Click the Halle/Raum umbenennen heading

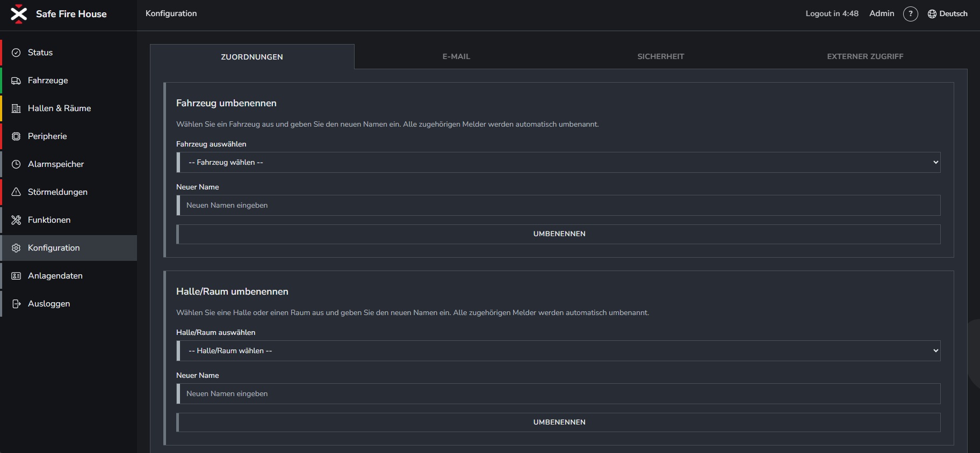232,291
